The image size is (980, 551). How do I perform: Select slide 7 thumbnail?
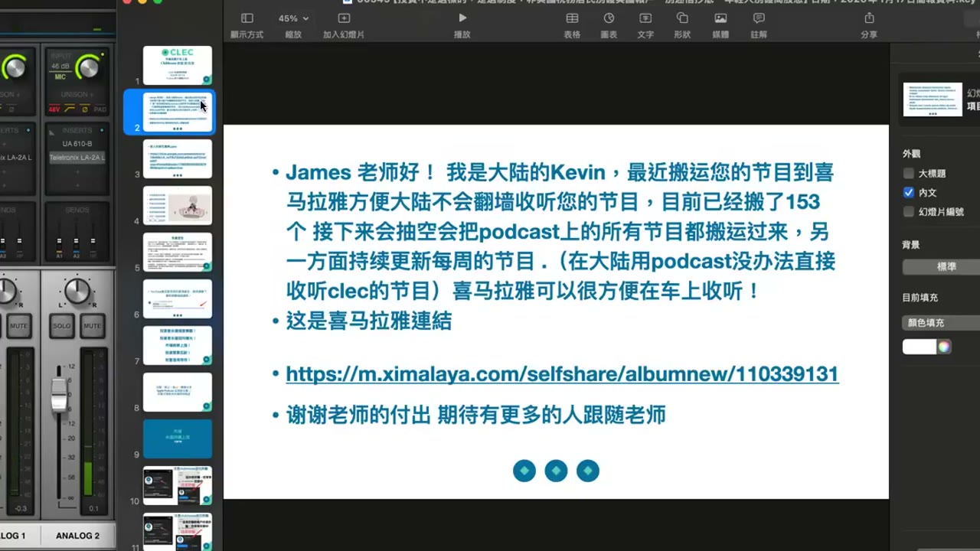pyautogui.click(x=178, y=345)
